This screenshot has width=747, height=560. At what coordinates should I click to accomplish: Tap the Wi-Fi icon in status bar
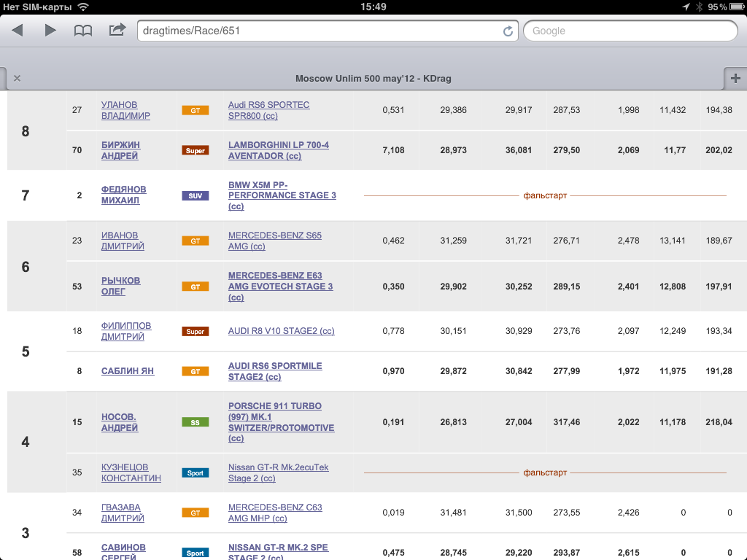tap(83, 7)
